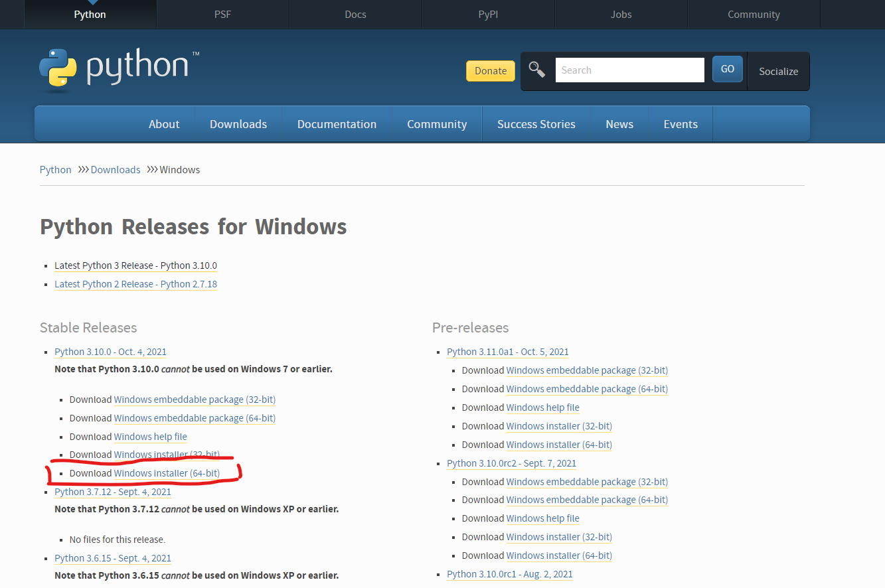This screenshot has height=588, width=885.
Task: Open Python 3.10.0rc1 - Aug. 2, 2021 pre-release
Action: (510, 574)
